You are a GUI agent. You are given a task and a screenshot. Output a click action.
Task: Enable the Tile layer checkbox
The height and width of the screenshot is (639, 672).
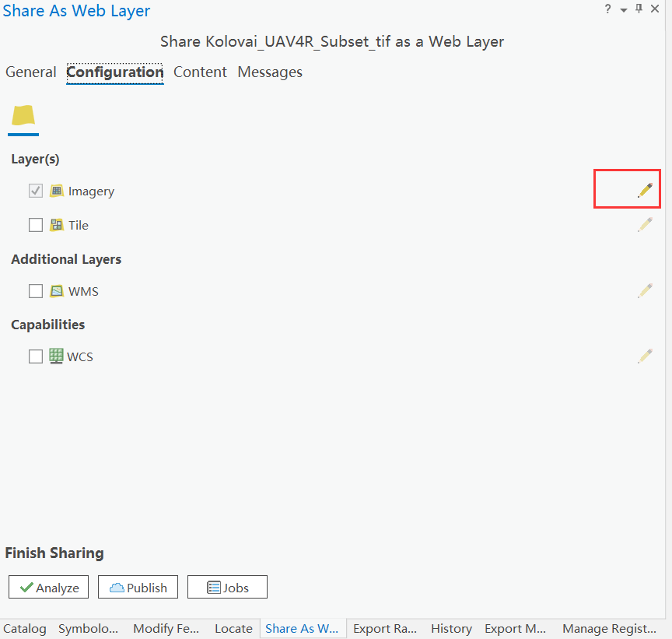click(x=35, y=224)
